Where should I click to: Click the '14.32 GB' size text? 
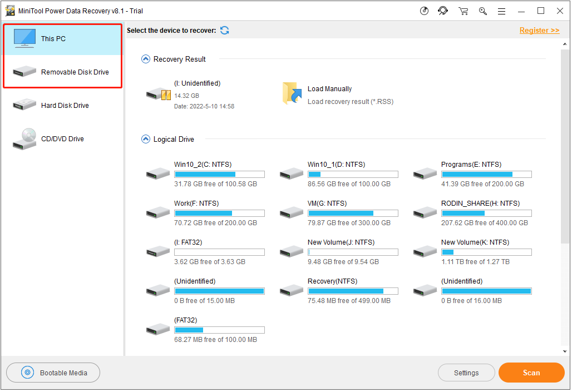(187, 96)
